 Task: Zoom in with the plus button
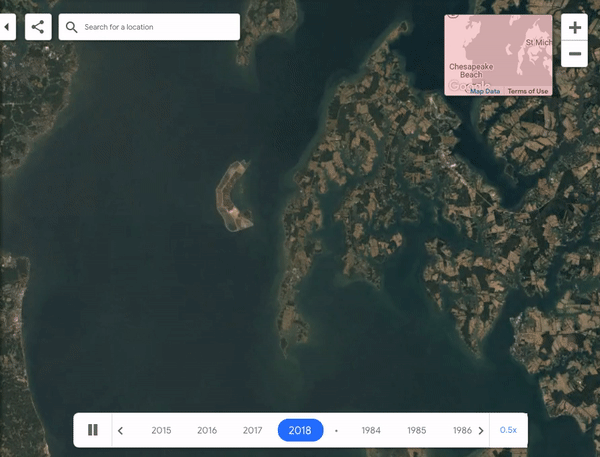click(575, 28)
